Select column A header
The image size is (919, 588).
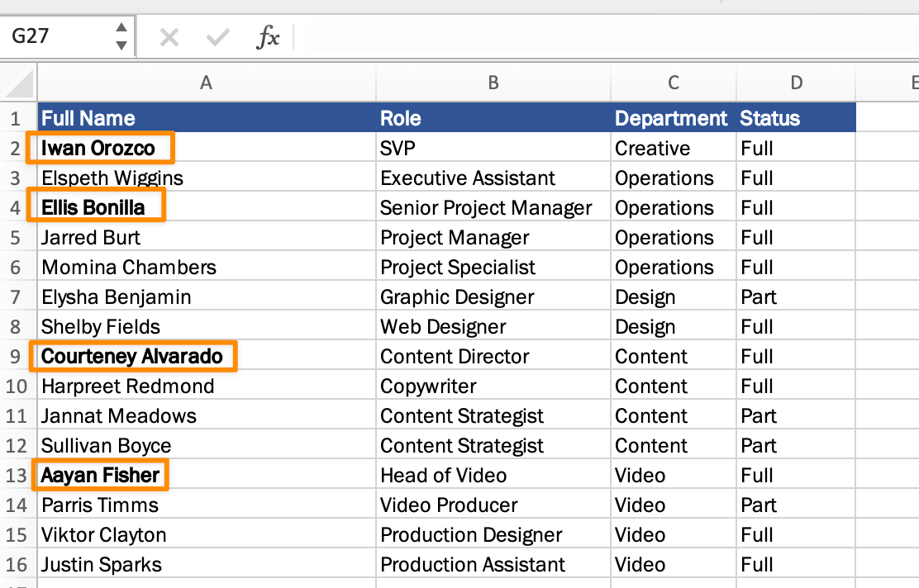pos(207,83)
